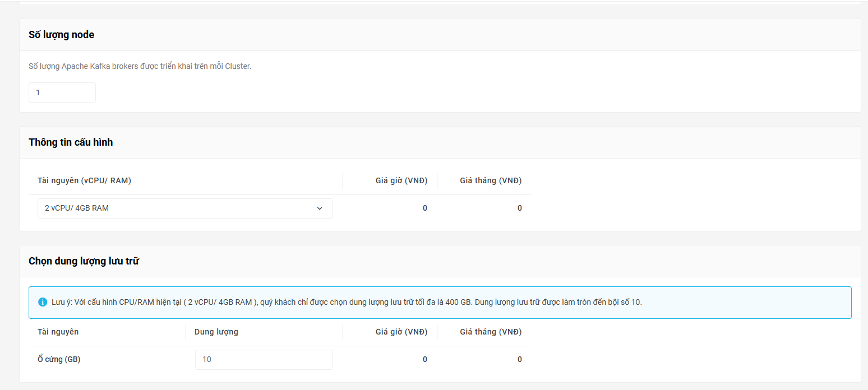Click the 'Dung lượng' column header
The height and width of the screenshot is (390, 868).
pyautogui.click(x=216, y=332)
